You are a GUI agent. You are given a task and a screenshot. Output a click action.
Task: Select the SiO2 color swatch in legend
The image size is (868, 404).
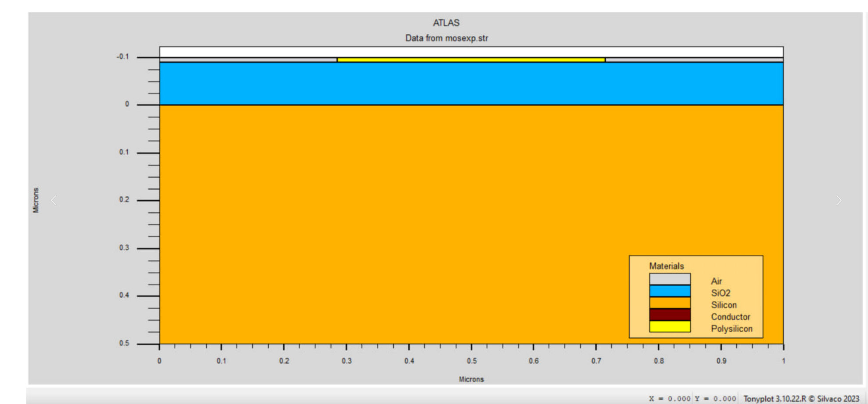(669, 290)
